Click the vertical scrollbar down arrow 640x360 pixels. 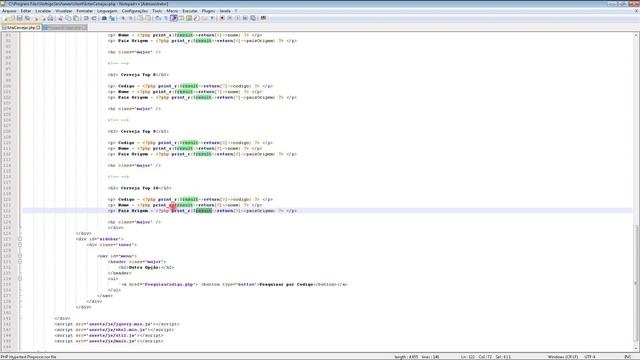pyautogui.click(x=636, y=349)
